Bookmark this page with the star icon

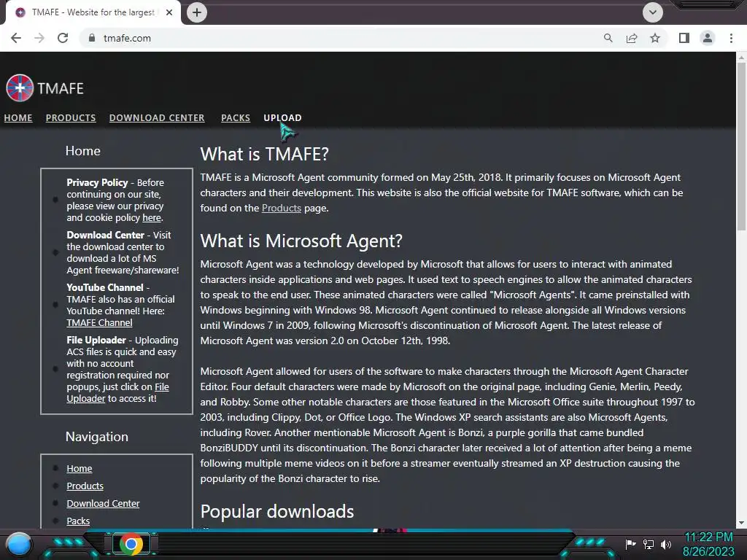(x=655, y=38)
